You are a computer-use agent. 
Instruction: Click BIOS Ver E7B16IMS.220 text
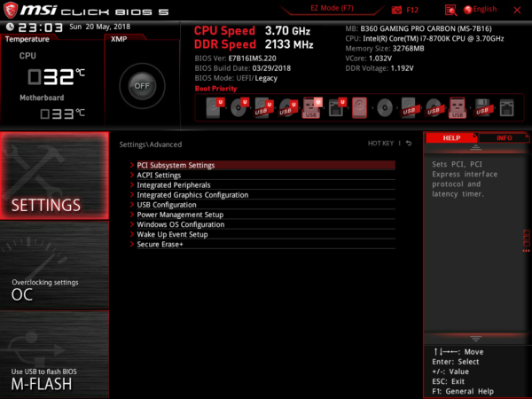(236, 59)
